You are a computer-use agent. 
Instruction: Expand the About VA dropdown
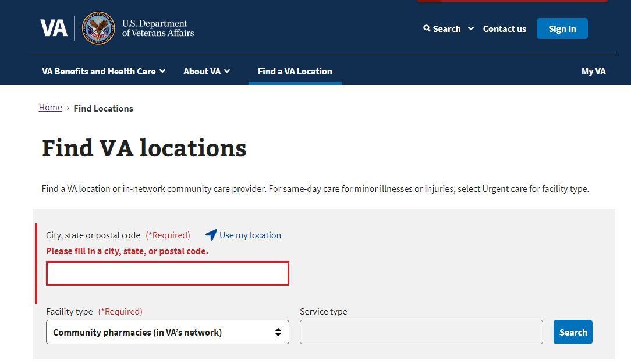point(206,71)
